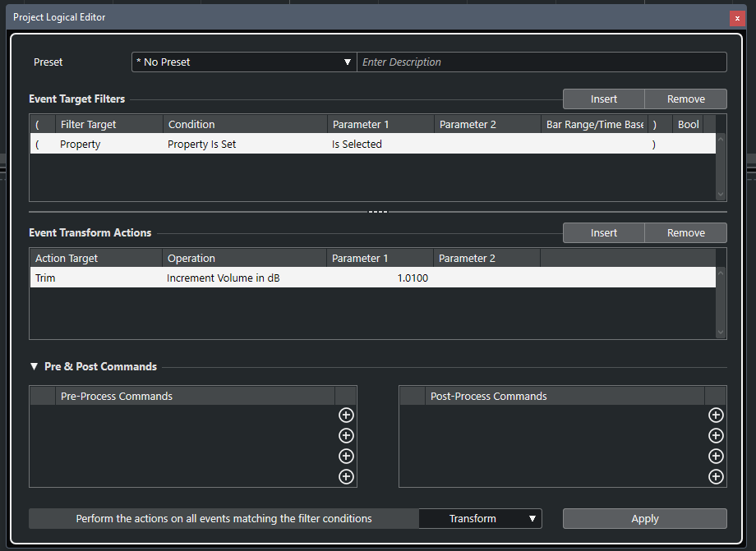Viewport: 756px width, 551px height.
Task: Click last plus icon in Post-Process Commands
Action: [x=716, y=477]
